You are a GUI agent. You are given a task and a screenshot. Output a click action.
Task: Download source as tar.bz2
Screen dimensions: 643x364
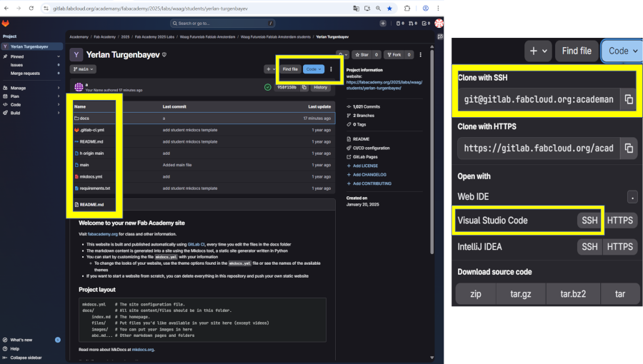573,294
